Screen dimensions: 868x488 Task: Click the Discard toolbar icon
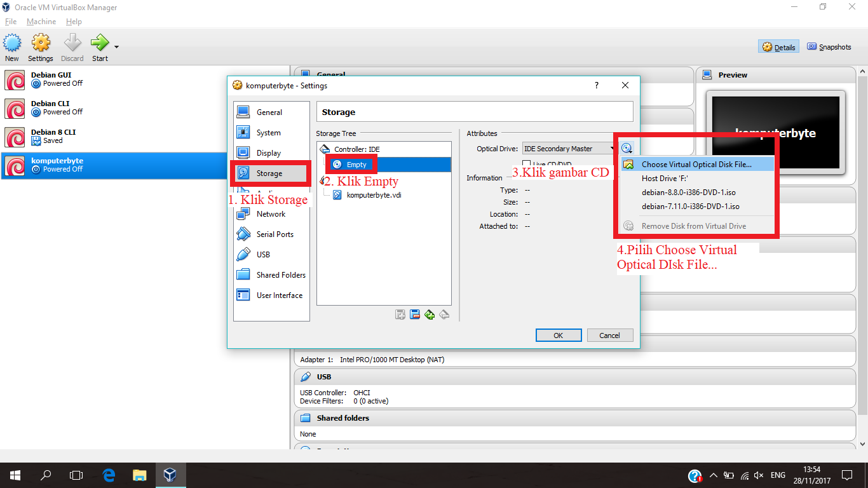point(72,48)
